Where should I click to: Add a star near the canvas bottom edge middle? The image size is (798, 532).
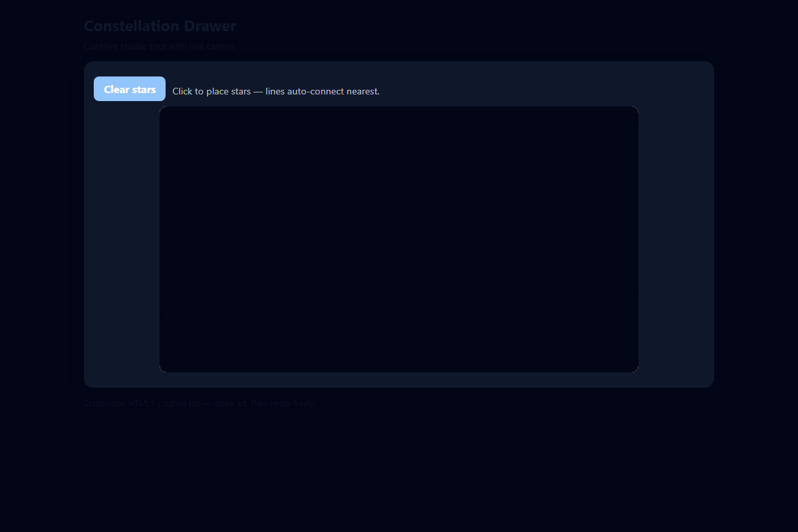click(x=399, y=364)
